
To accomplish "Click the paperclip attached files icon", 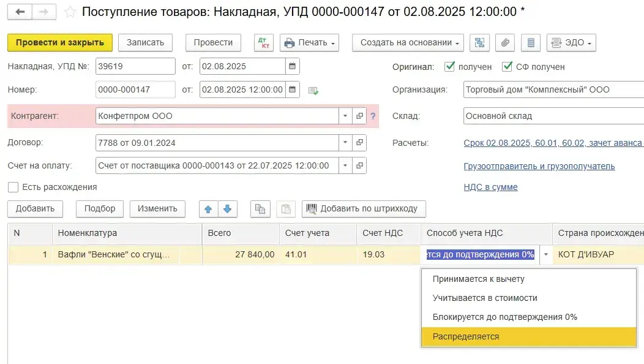I will tap(505, 43).
